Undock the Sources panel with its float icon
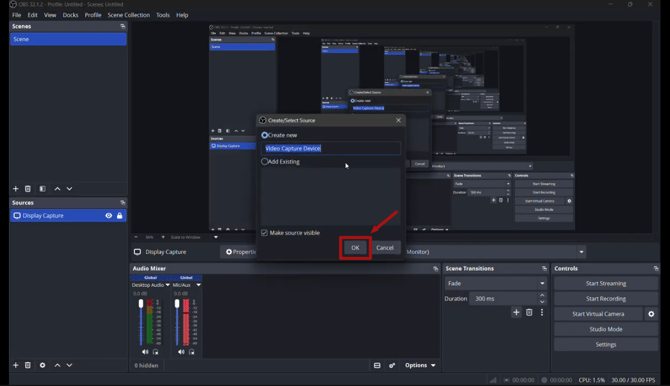The image size is (670, 386). [123, 203]
